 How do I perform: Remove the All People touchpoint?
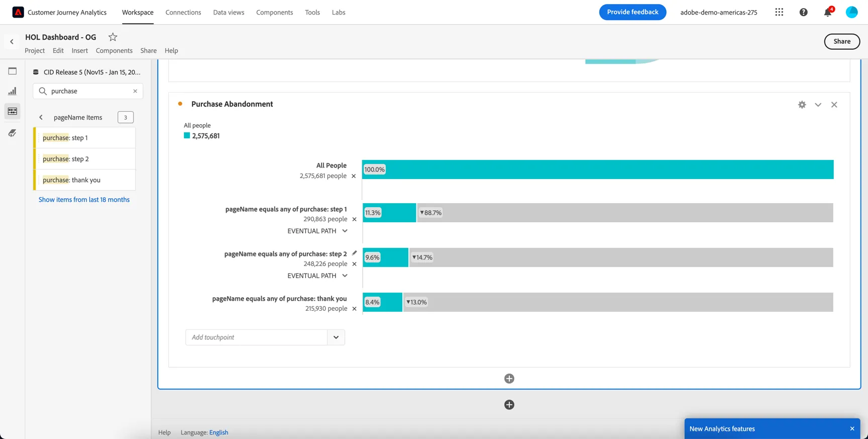pos(354,176)
